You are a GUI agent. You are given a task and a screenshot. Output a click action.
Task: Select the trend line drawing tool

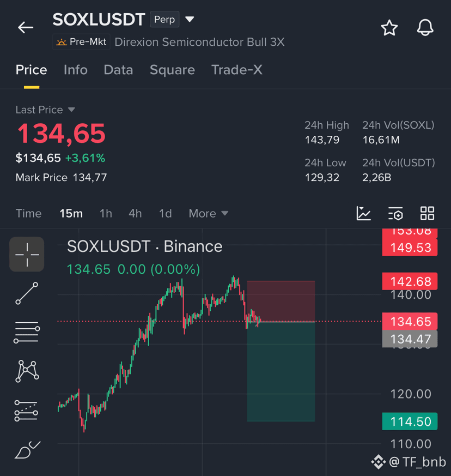27,293
